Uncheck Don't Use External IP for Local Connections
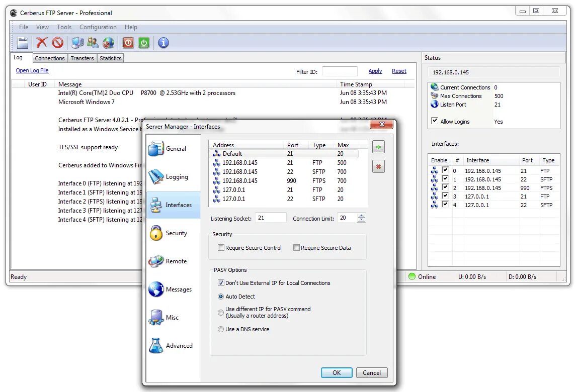This screenshot has height=392, width=577. coord(221,283)
